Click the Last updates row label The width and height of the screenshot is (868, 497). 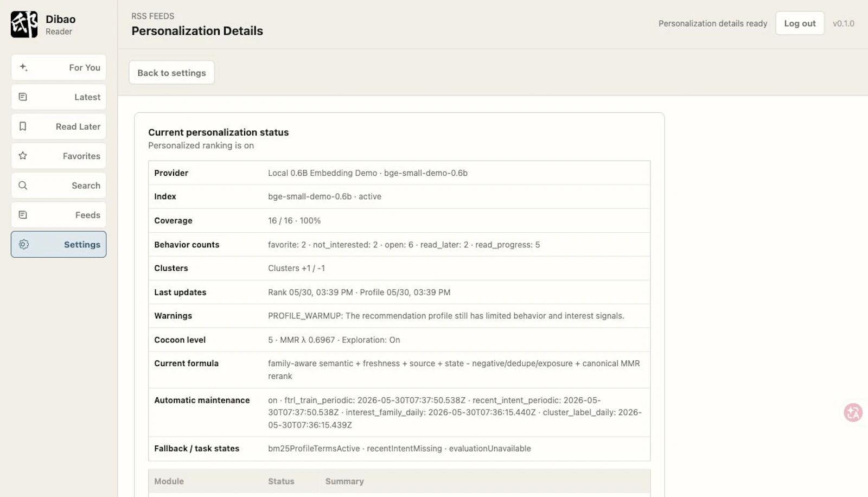click(180, 292)
